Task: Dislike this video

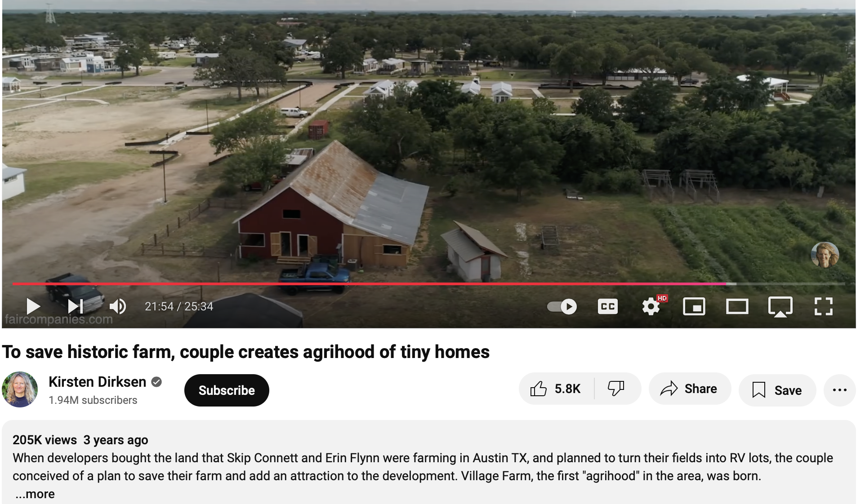Action: click(x=616, y=389)
